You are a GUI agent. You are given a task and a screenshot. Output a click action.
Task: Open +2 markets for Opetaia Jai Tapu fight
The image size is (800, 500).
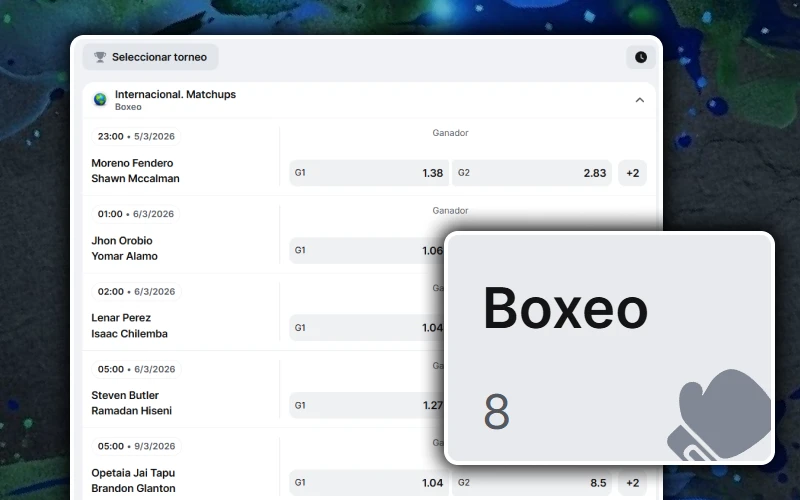coord(633,483)
